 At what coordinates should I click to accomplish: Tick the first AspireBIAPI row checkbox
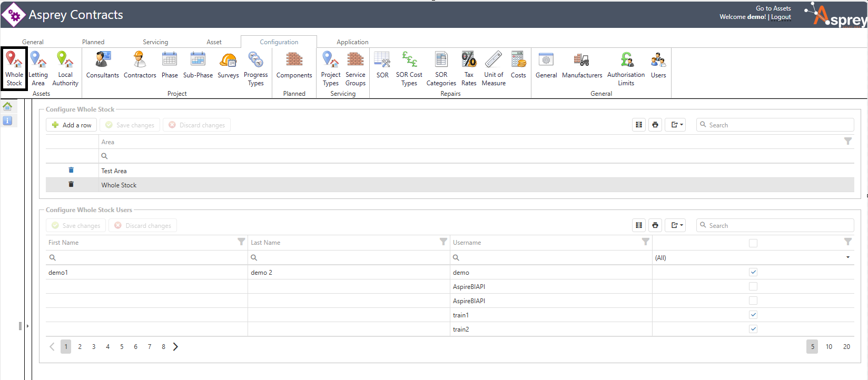[x=753, y=286]
